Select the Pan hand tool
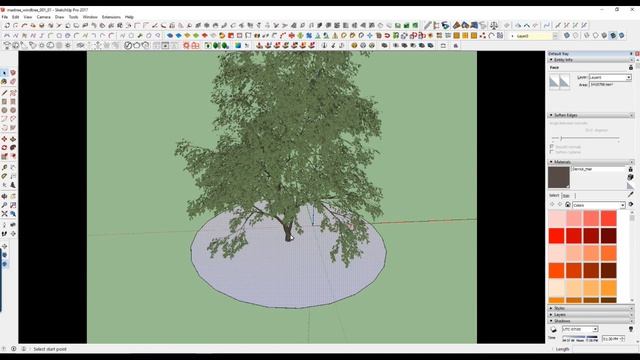This screenshot has width=640, height=360. click(13, 196)
